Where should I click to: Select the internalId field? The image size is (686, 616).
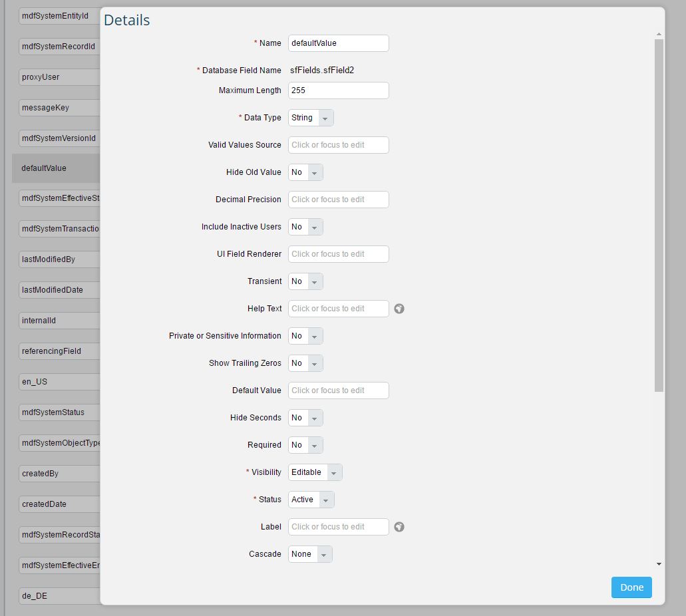59,321
